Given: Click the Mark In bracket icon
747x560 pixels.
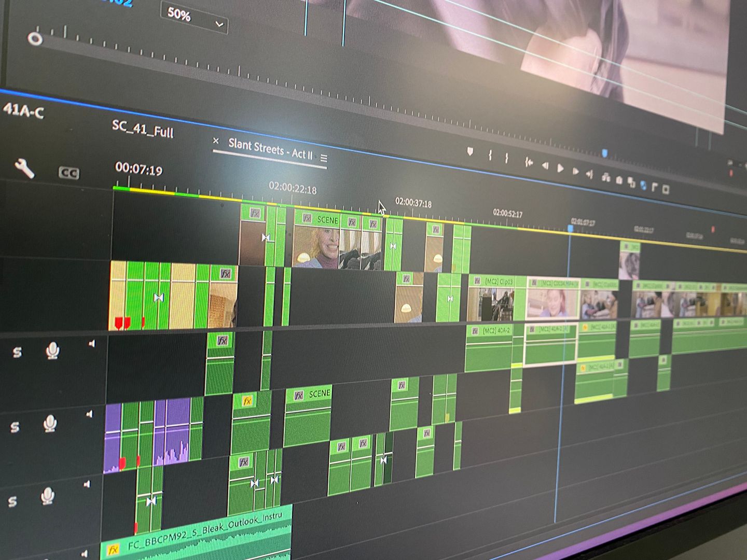Looking at the screenshot, I should (x=490, y=155).
